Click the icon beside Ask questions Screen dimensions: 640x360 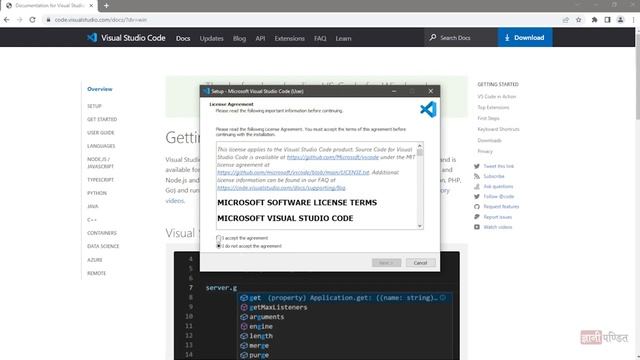[477, 187]
